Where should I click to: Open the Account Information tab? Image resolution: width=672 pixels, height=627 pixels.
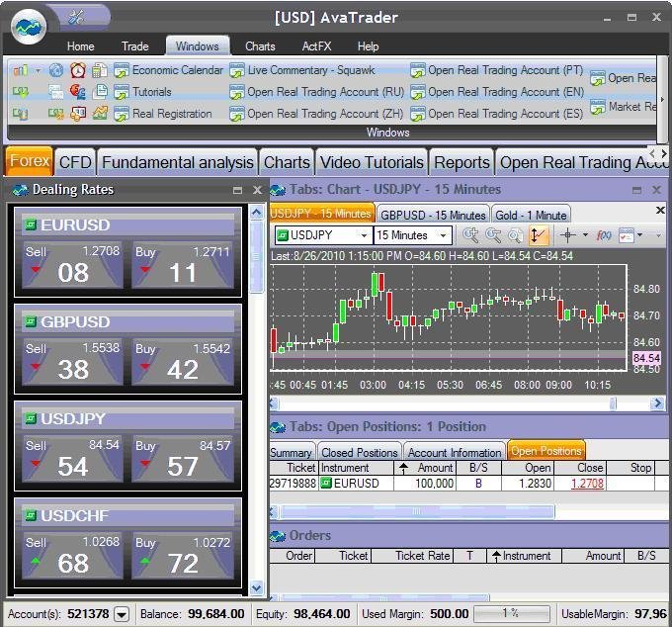coord(455,452)
